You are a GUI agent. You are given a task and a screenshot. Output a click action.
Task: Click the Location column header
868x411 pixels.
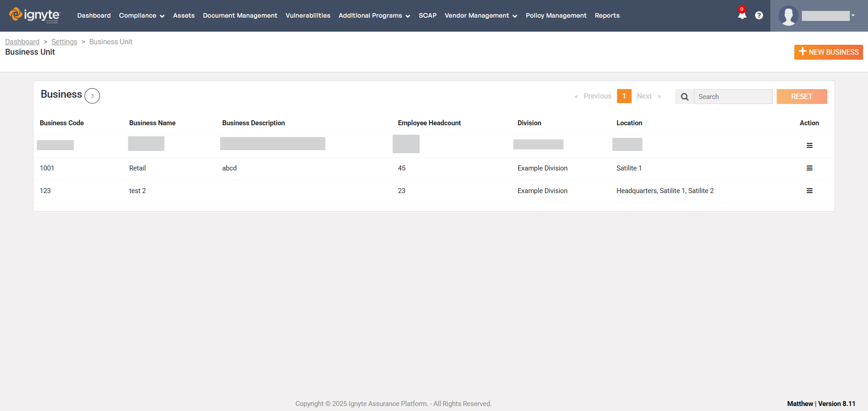click(x=629, y=123)
